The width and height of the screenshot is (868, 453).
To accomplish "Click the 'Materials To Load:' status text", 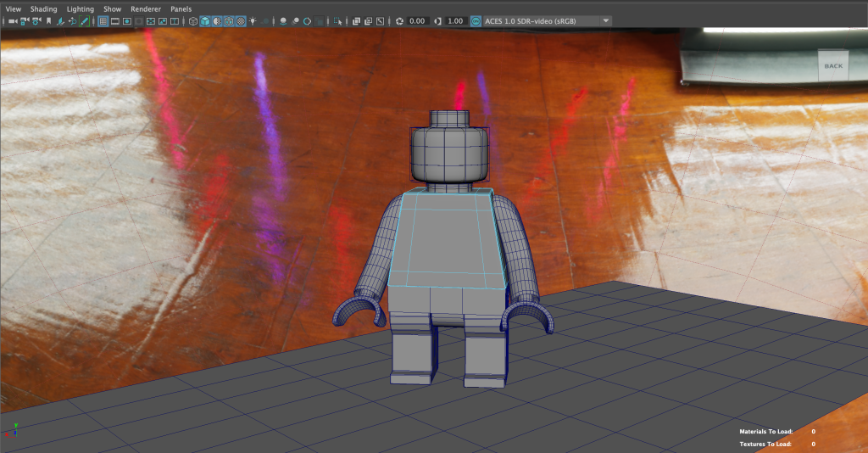I will [766, 432].
